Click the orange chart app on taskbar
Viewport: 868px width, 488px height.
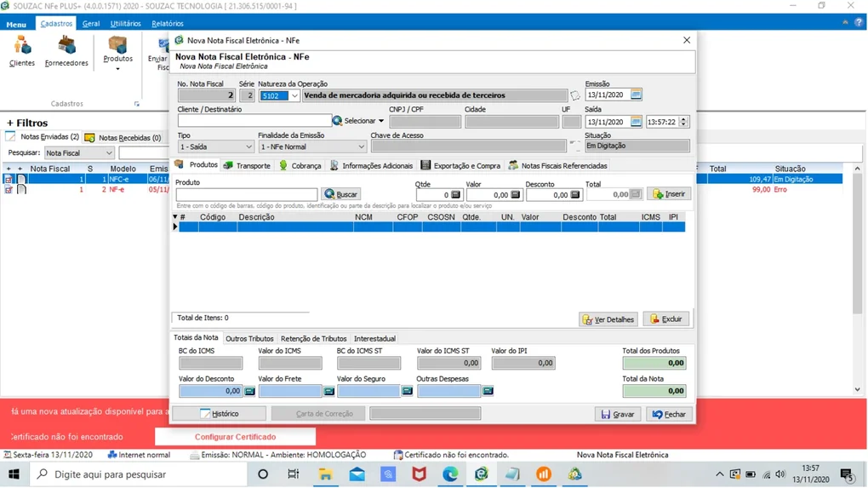(544, 474)
